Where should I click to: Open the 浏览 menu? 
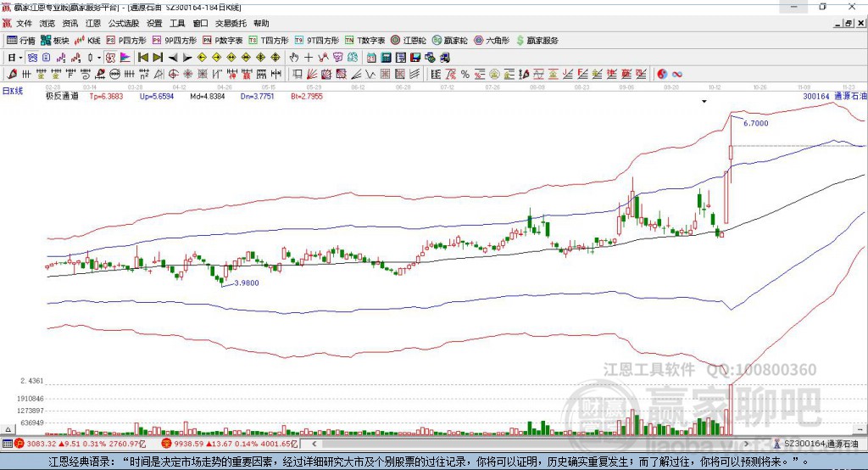pos(47,23)
